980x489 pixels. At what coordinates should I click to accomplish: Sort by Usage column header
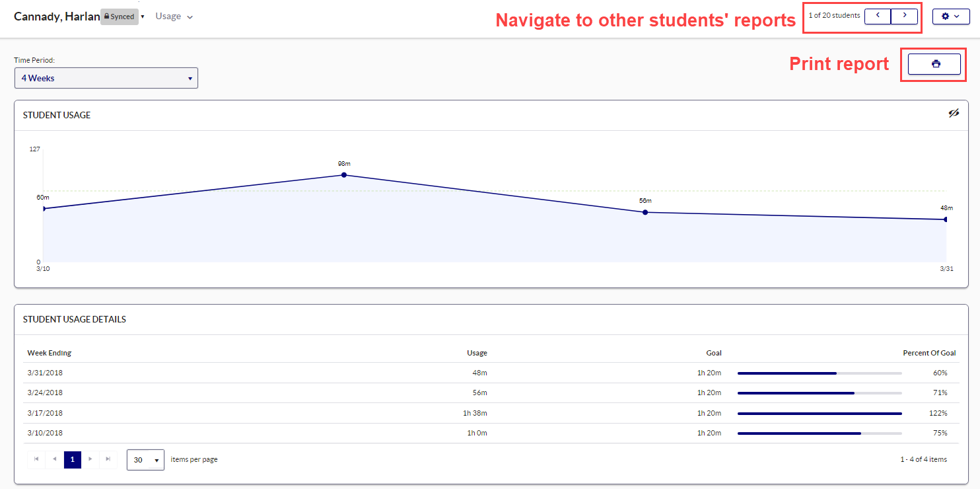[477, 353]
